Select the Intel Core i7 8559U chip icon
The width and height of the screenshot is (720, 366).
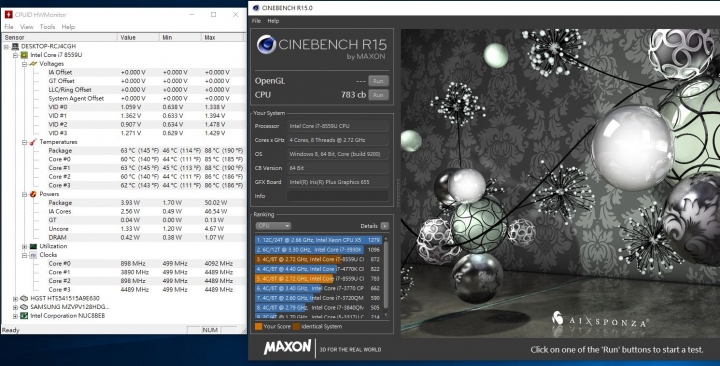tap(24, 55)
